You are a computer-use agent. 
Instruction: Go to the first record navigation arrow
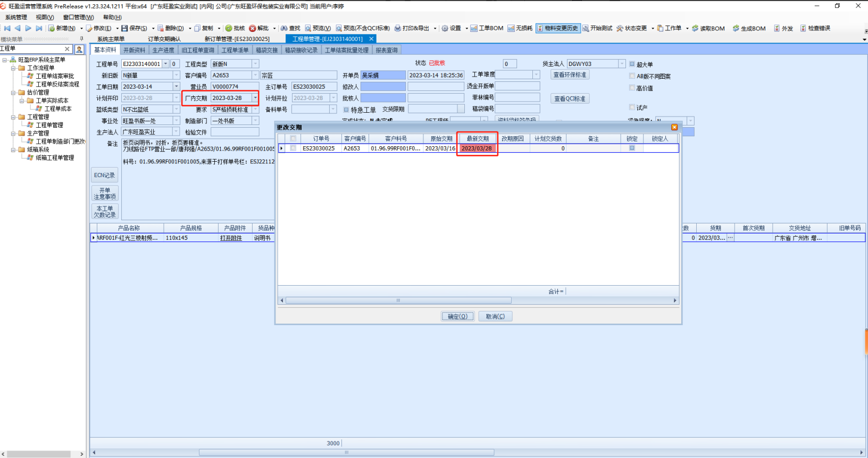[x=7, y=28]
